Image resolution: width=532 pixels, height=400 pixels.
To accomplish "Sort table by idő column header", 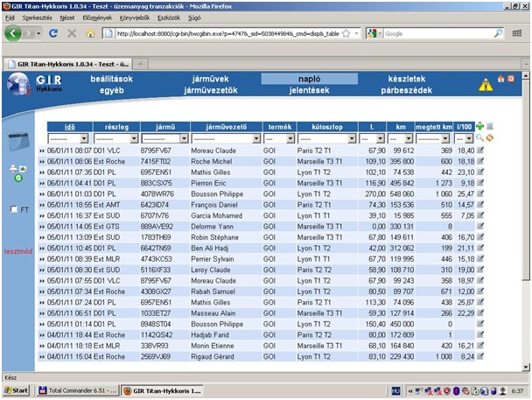I will pyautogui.click(x=69, y=127).
